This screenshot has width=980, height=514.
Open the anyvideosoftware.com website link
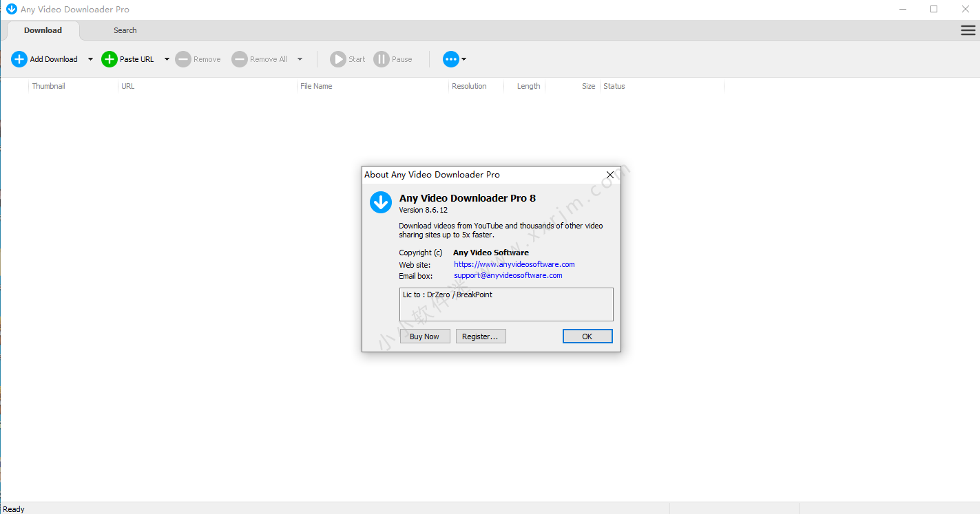click(x=514, y=264)
